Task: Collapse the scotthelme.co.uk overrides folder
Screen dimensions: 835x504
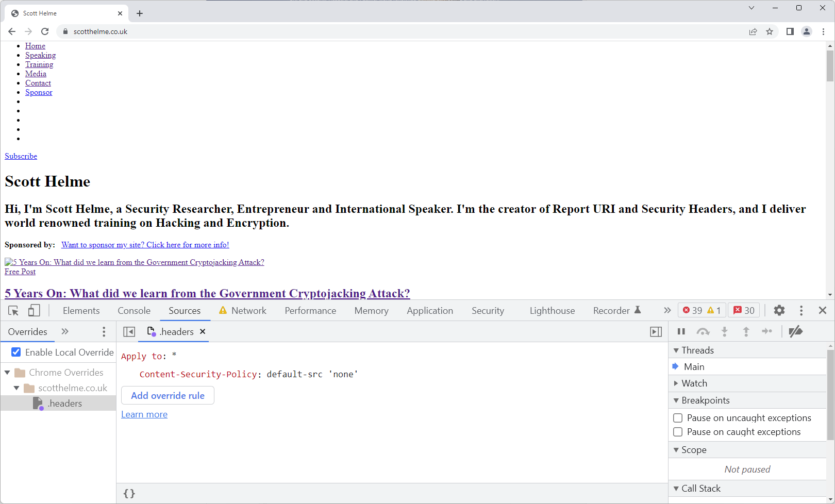Action: coord(16,388)
